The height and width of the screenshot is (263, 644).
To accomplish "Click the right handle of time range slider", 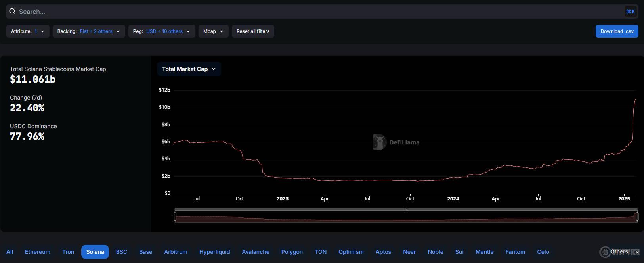I will pyautogui.click(x=637, y=216).
